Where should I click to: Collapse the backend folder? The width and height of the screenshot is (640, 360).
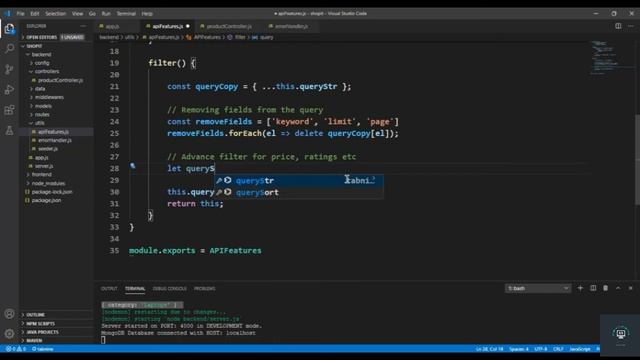[41, 54]
